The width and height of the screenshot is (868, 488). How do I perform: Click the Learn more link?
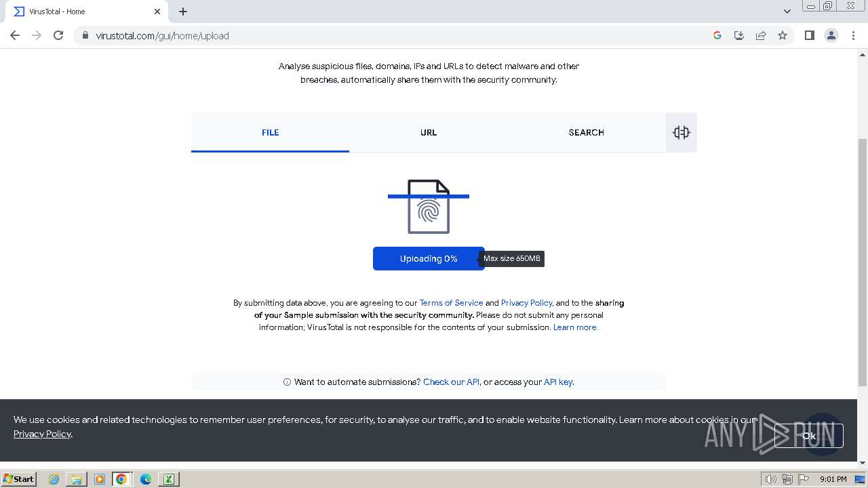(x=575, y=327)
